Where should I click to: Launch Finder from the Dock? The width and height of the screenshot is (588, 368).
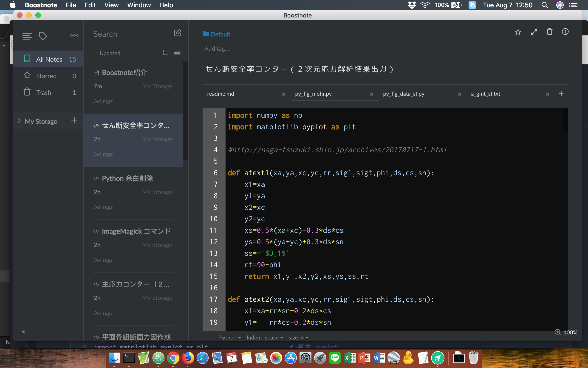point(114,358)
